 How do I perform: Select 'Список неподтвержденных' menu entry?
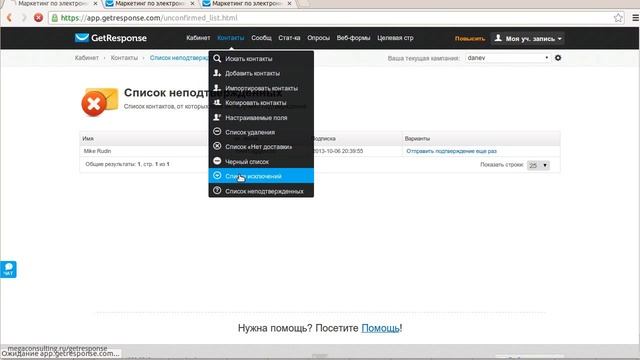[x=261, y=191]
